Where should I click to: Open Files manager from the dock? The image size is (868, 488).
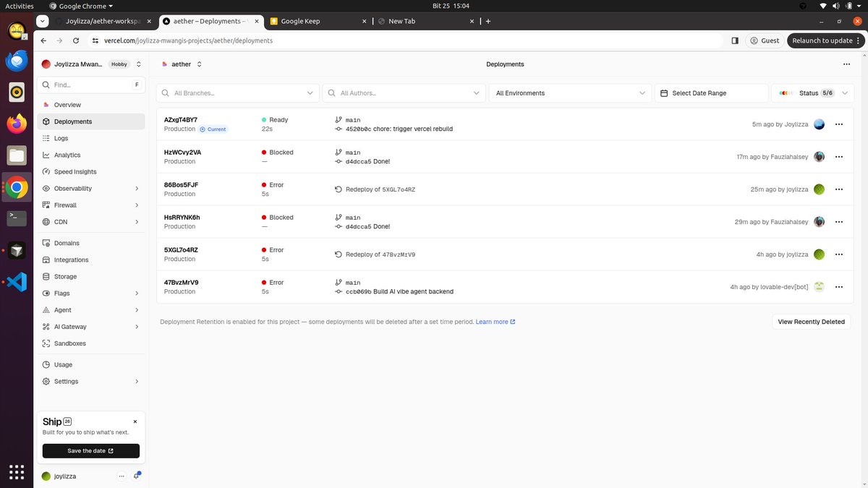coord(17,155)
